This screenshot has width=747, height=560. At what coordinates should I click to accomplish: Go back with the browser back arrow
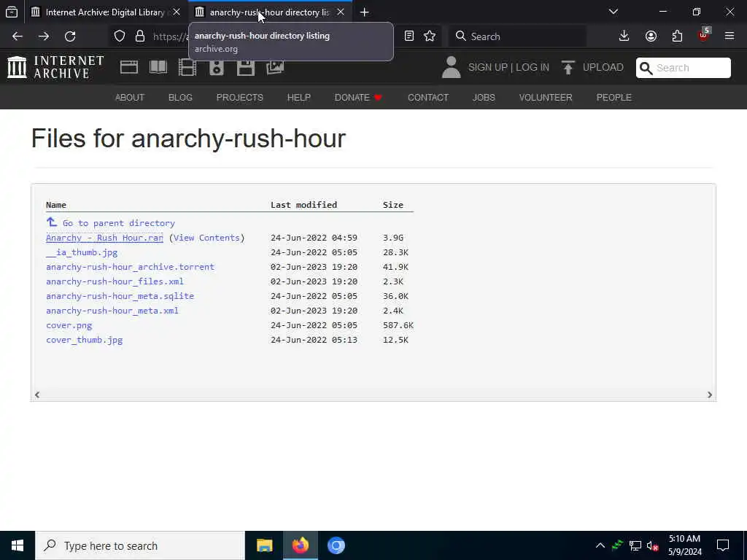[18, 36]
